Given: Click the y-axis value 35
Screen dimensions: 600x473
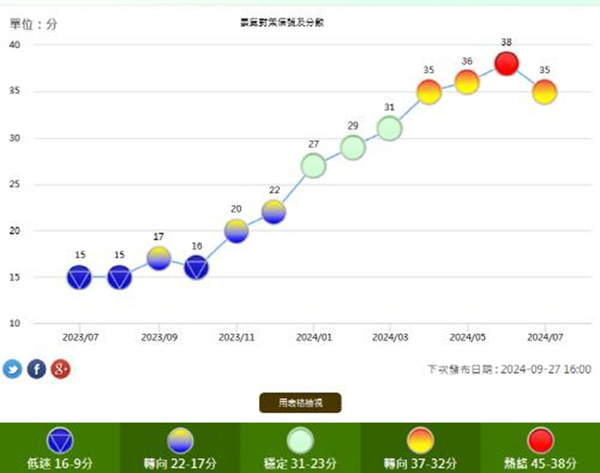Looking at the screenshot, I should pos(15,91).
